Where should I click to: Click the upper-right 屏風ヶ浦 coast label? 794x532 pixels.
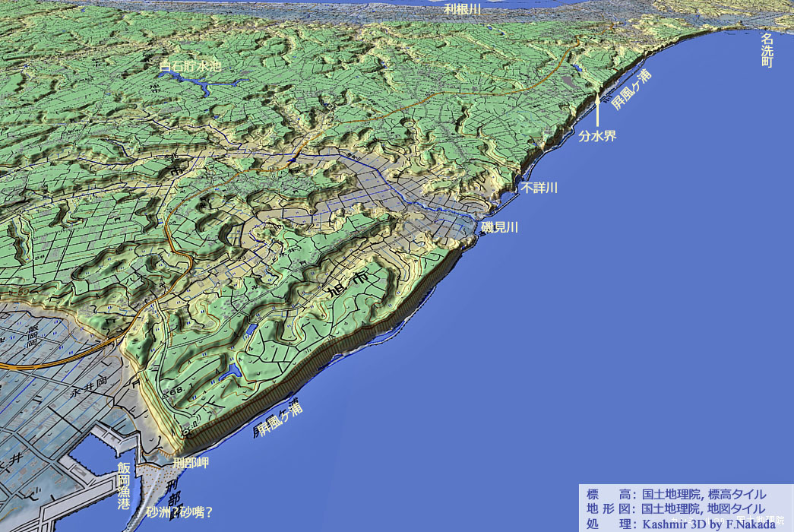632,89
